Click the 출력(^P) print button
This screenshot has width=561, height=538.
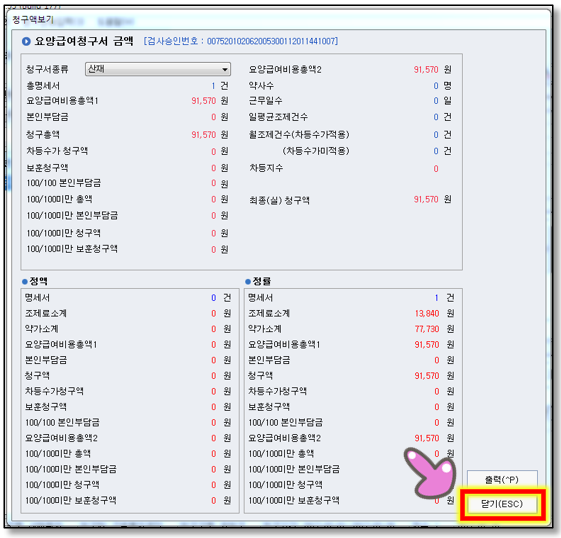pos(502,480)
